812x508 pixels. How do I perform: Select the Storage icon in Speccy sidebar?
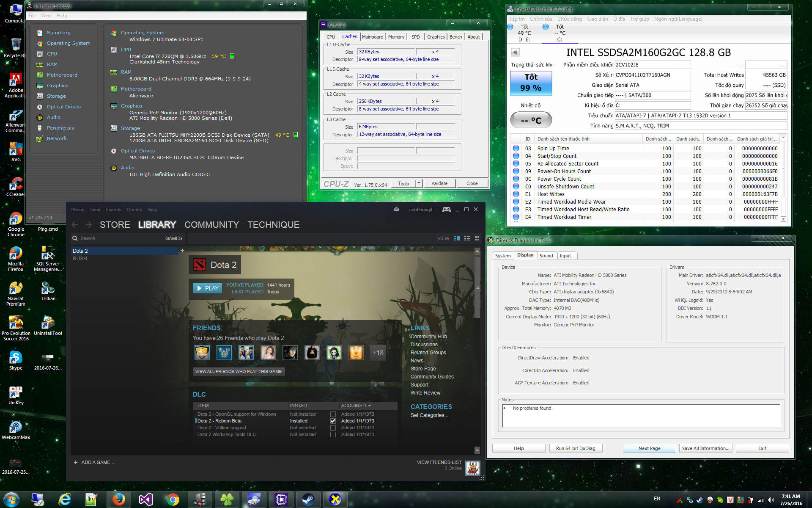coord(40,96)
